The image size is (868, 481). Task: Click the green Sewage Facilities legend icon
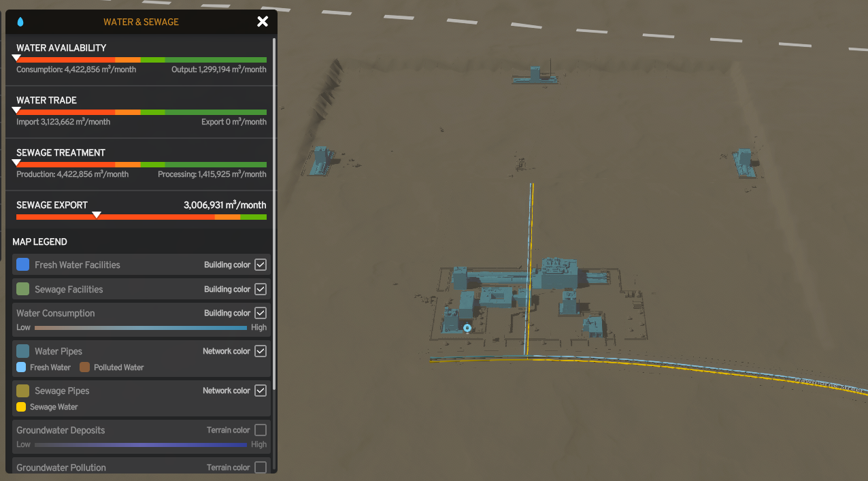point(22,288)
